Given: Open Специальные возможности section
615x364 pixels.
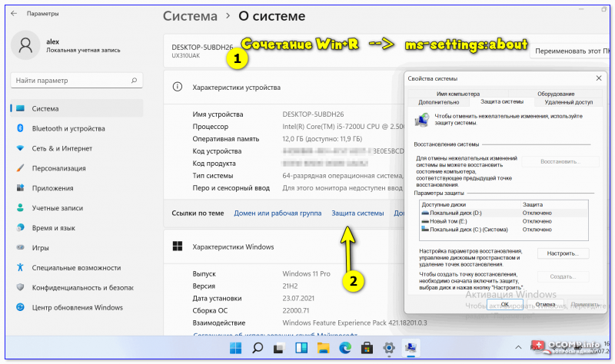Looking at the screenshot, I should (77, 267).
